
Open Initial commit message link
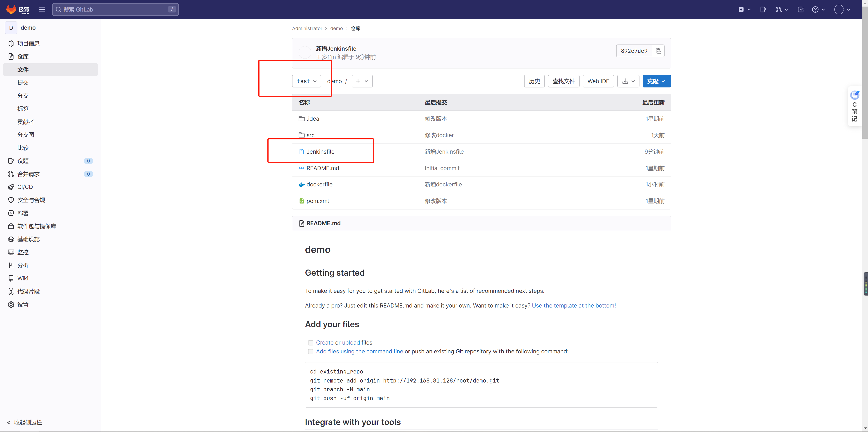pyautogui.click(x=442, y=168)
